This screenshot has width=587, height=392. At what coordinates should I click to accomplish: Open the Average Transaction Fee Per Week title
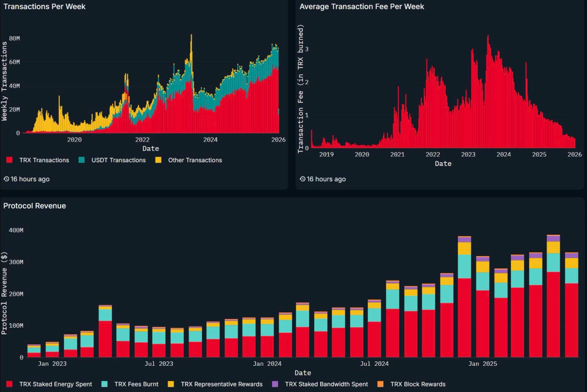(361, 7)
